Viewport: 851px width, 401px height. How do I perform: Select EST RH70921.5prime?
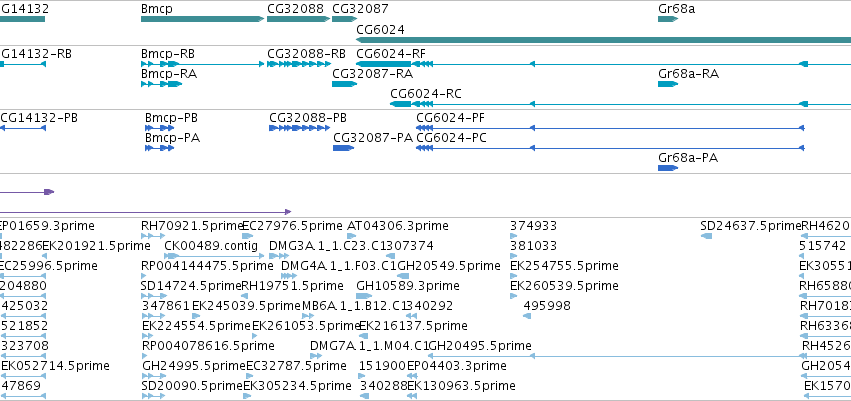coord(192,226)
